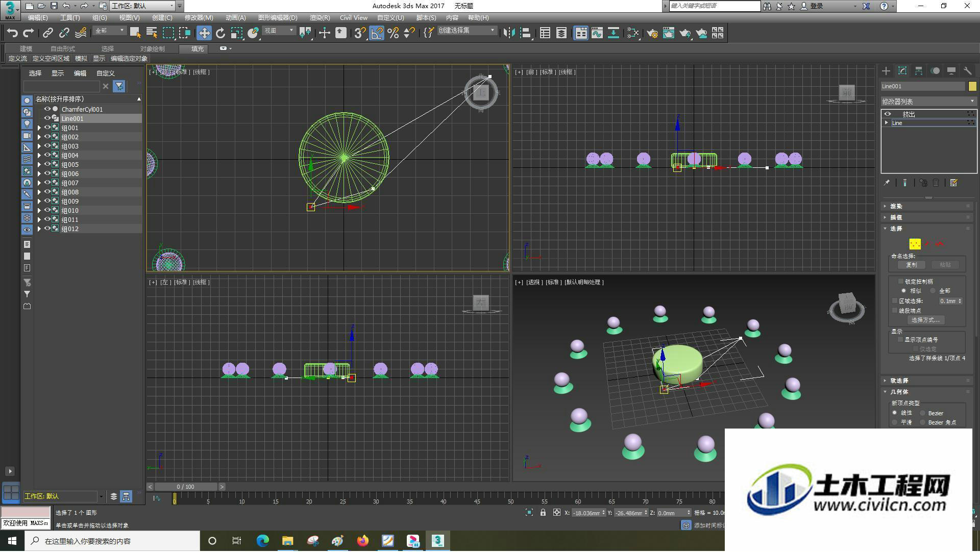Open the 图形编辑器(D) menu
The image size is (980, 552).
pos(278,18)
